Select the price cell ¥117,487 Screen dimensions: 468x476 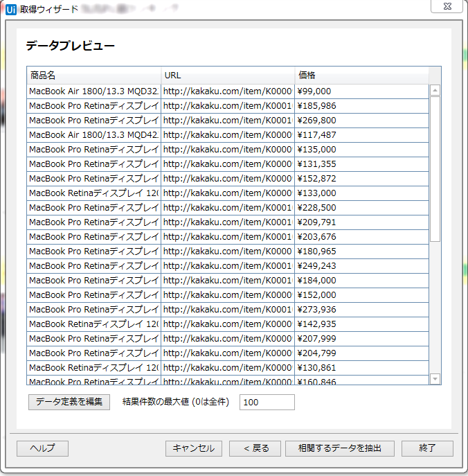[362, 135]
